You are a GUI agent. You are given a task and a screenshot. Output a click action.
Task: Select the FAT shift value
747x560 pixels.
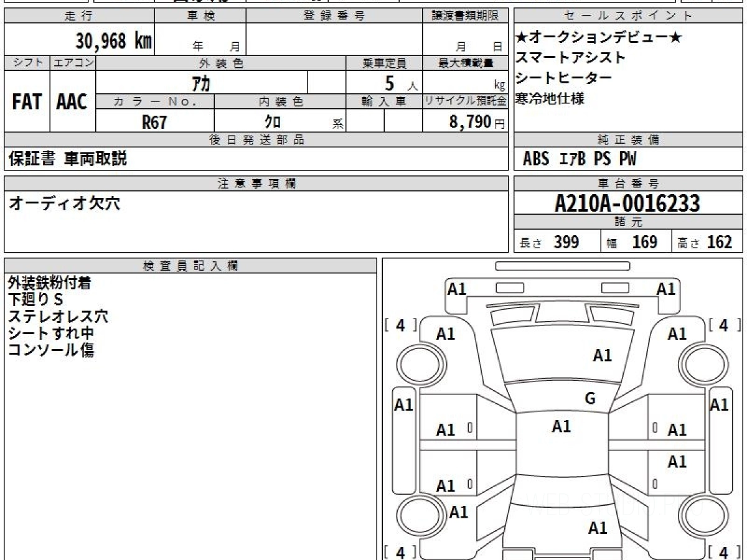point(27,101)
